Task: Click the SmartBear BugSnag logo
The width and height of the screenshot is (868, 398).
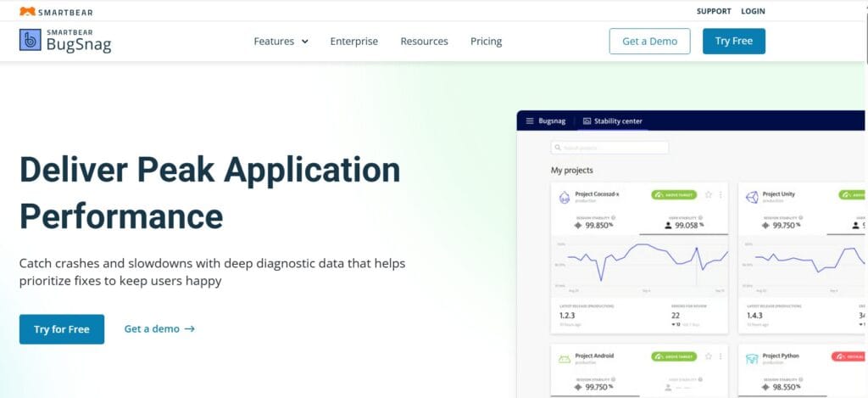Action: [65, 41]
